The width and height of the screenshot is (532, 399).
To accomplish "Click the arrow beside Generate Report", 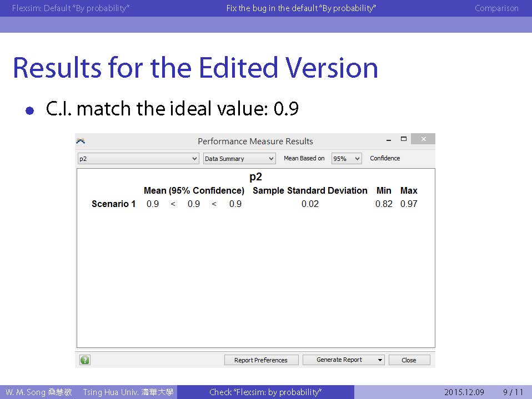I will tap(380, 360).
